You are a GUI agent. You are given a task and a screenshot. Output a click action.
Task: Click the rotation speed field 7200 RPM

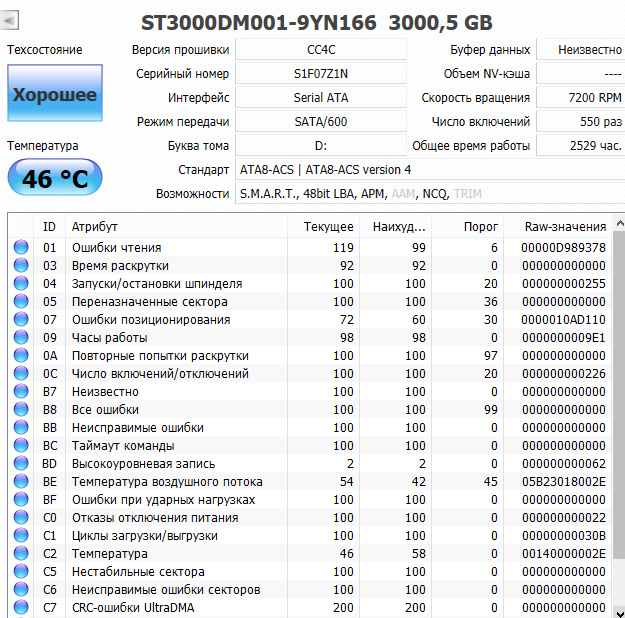click(x=581, y=97)
